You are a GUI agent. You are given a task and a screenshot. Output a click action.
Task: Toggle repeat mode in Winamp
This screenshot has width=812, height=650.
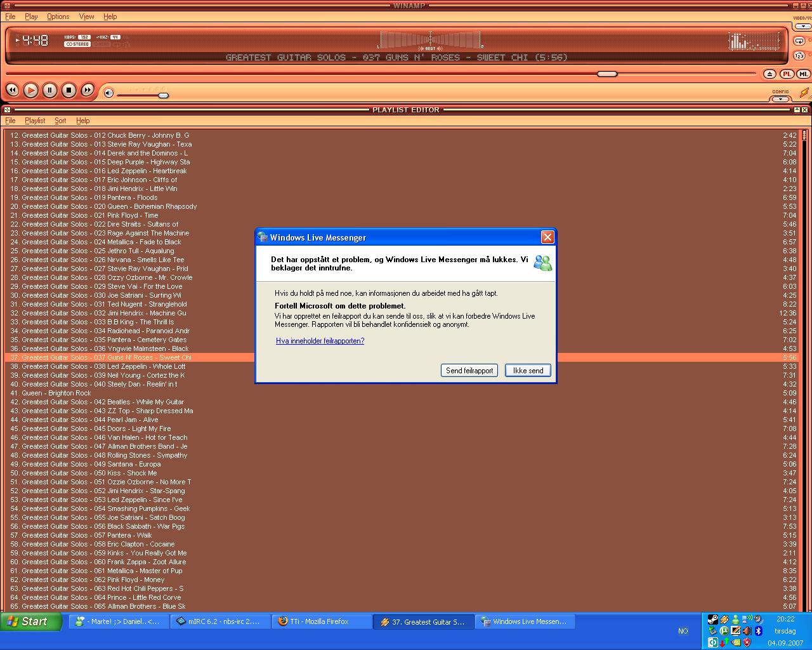click(x=799, y=41)
